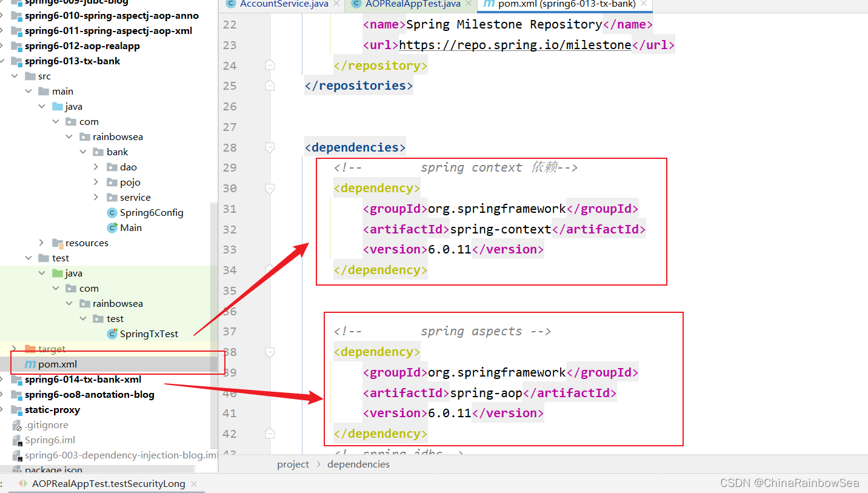868x493 pixels.
Task: Close the AOPRealAppTest.testSecurityLong run tab
Action: tap(193, 484)
